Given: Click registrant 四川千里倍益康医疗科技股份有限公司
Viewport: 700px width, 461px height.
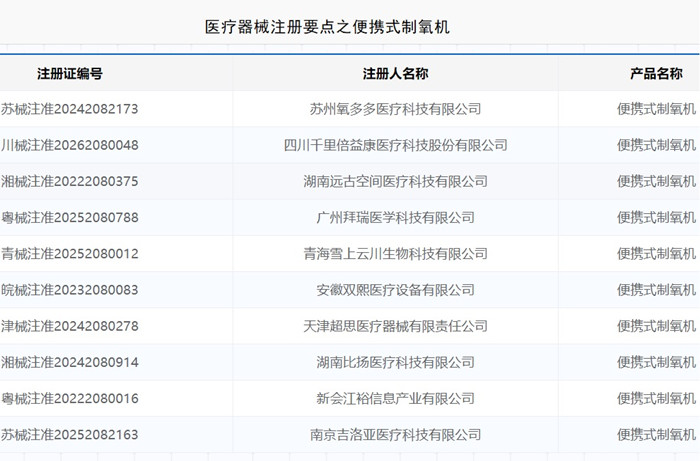Looking at the screenshot, I should [x=395, y=145].
